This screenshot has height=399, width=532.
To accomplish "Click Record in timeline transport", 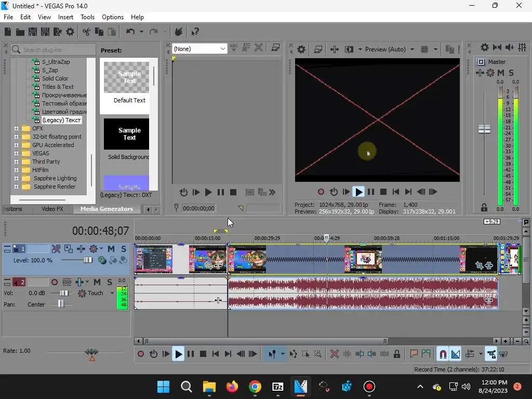I will [x=141, y=354].
